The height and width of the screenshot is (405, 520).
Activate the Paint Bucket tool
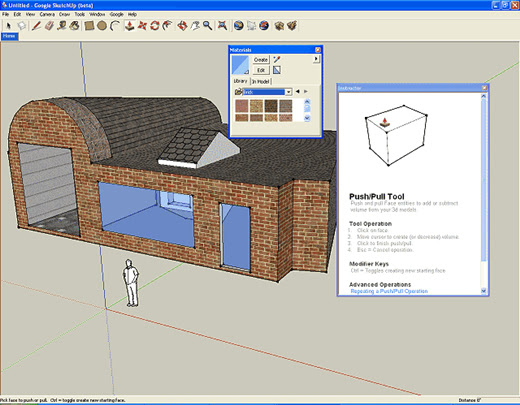[75, 26]
